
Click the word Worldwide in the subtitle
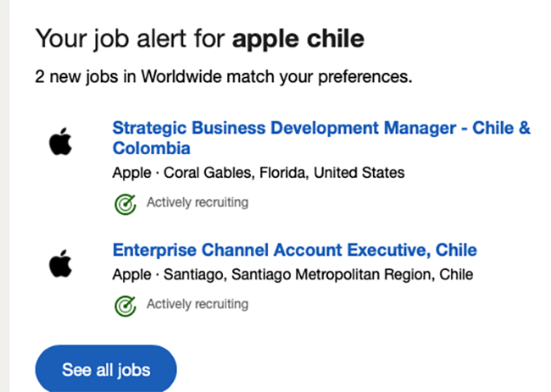(x=181, y=76)
